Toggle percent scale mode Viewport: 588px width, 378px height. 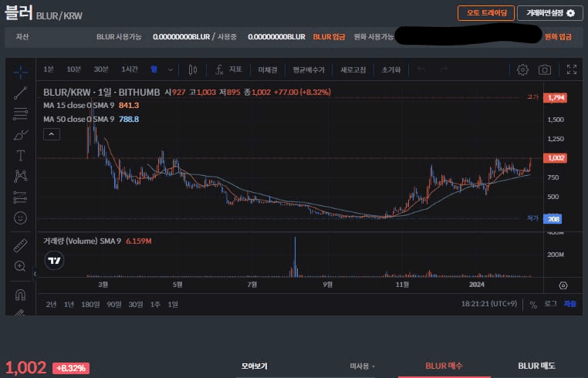point(533,305)
